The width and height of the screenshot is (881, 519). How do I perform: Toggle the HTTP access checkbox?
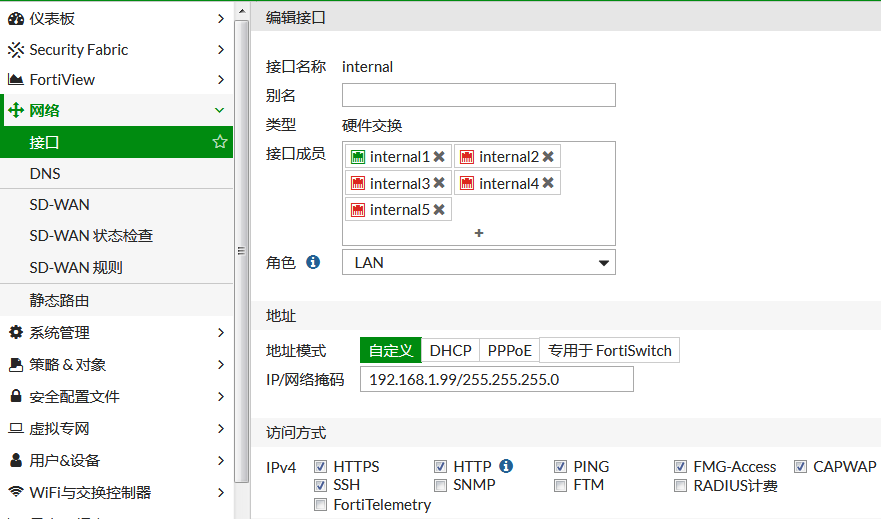440,466
